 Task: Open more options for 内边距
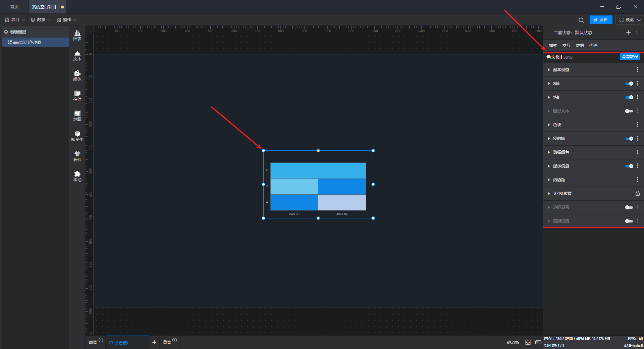click(638, 180)
